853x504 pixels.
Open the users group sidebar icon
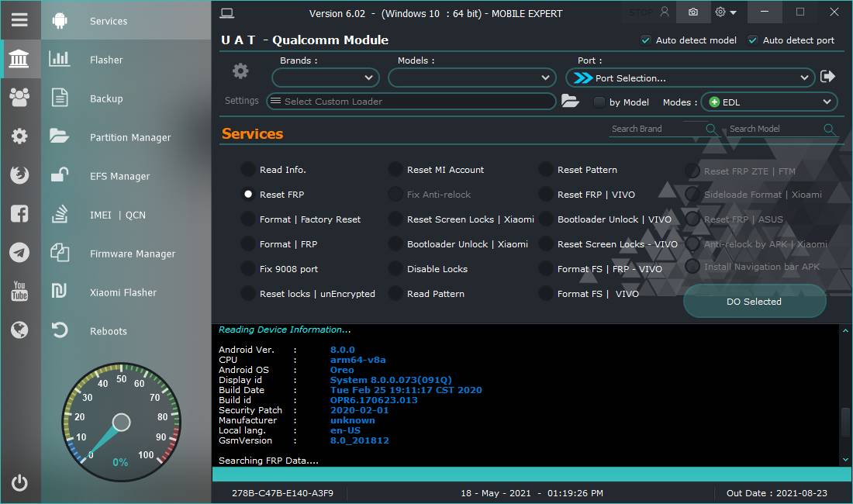pyautogui.click(x=19, y=98)
